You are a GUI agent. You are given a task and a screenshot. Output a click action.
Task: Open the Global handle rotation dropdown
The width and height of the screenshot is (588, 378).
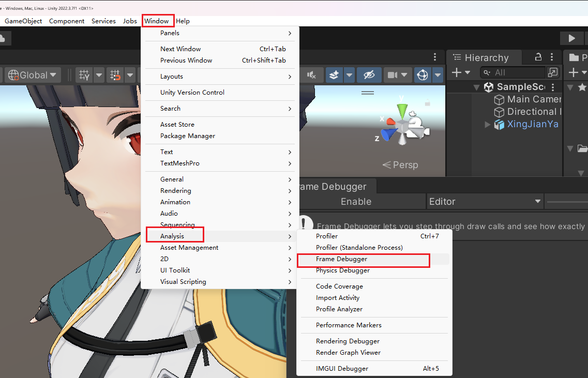[33, 75]
